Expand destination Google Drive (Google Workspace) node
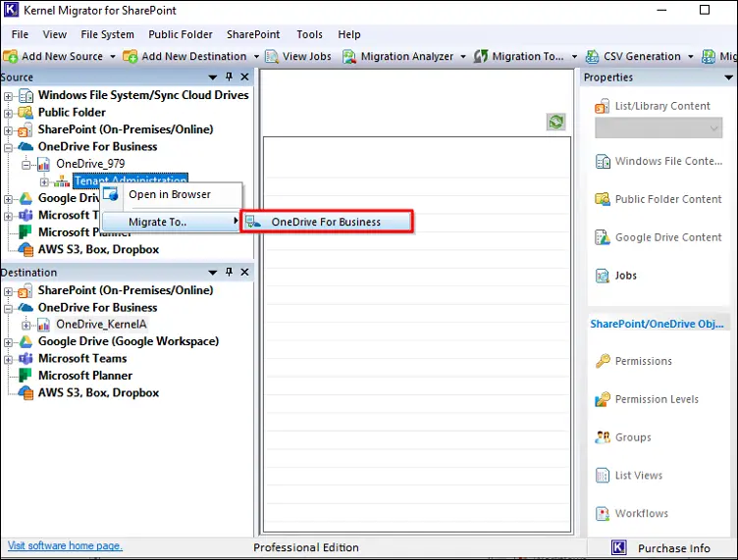 pos(8,342)
